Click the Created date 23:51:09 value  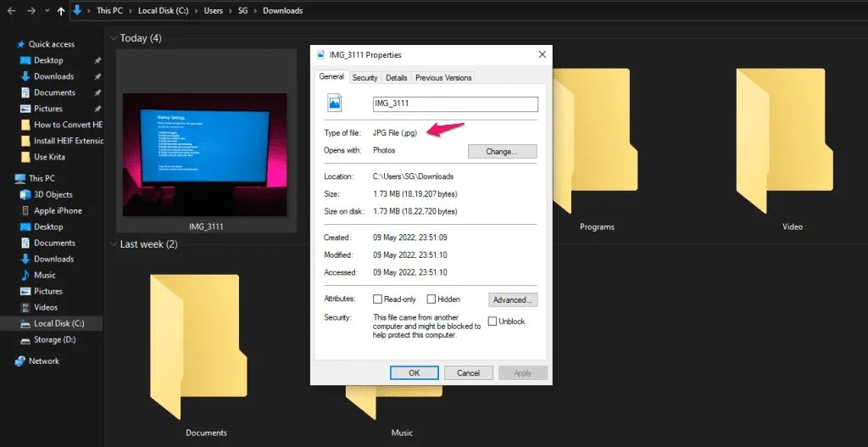click(410, 237)
